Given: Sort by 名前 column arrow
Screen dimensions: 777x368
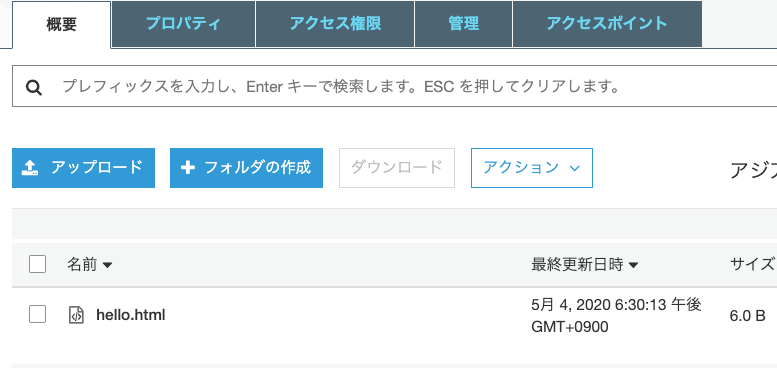Looking at the screenshot, I should click(x=107, y=265).
